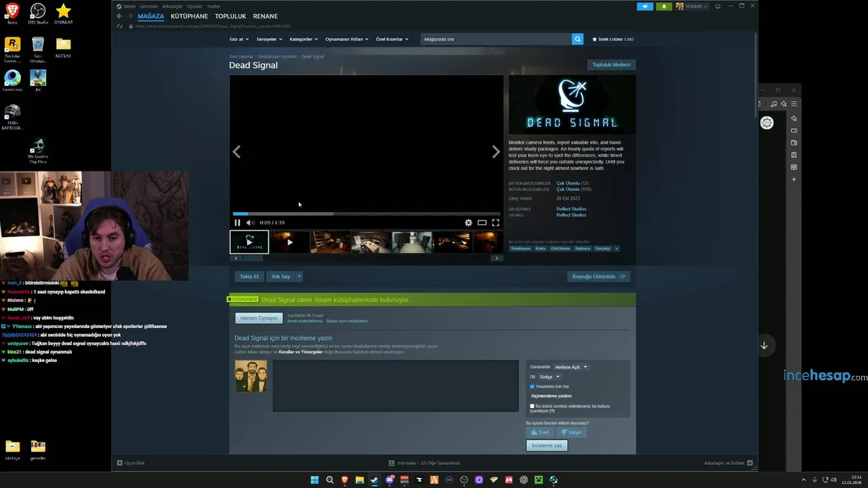Open RENANE profile tab
The image size is (868, 488).
(265, 16)
